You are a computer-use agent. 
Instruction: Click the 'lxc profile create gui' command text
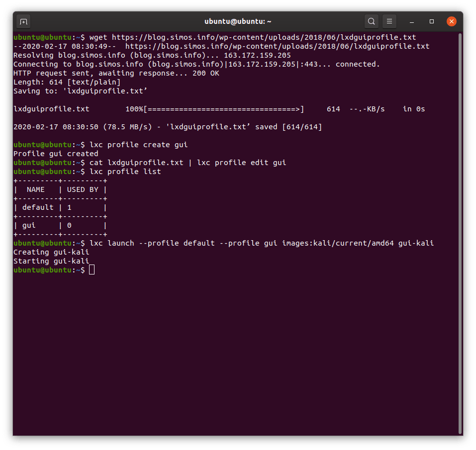[139, 145]
